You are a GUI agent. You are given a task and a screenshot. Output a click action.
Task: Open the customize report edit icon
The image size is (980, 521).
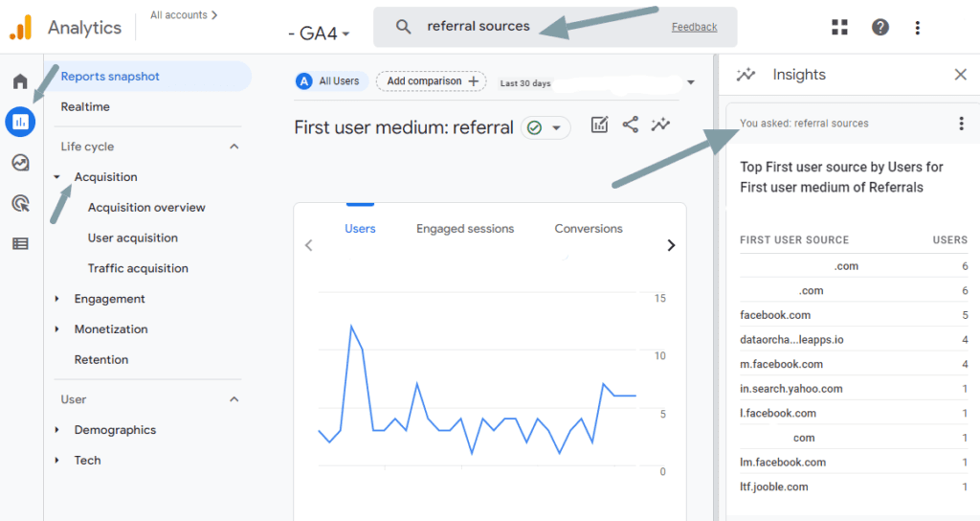tap(599, 125)
